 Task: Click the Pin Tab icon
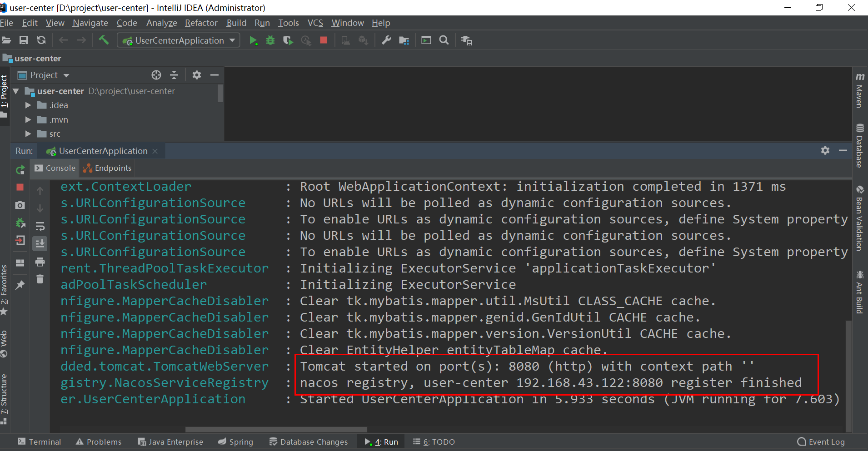point(20,285)
